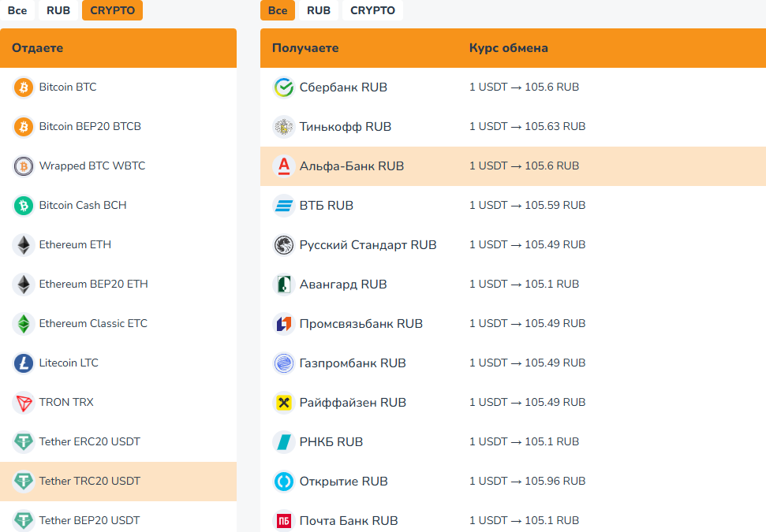Click the Bitcoin BTC coin icon
Viewport: 766px width, 532px height.
coord(24,87)
